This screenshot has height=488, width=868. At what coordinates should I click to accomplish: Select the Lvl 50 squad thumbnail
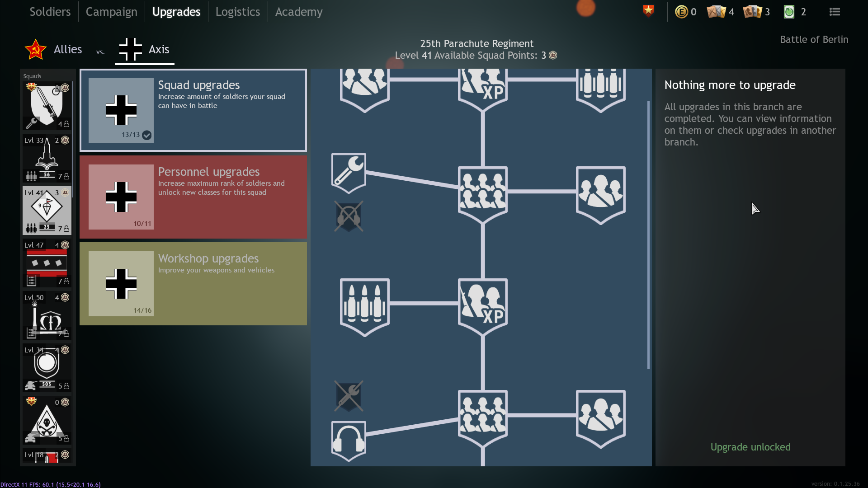coord(47,316)
